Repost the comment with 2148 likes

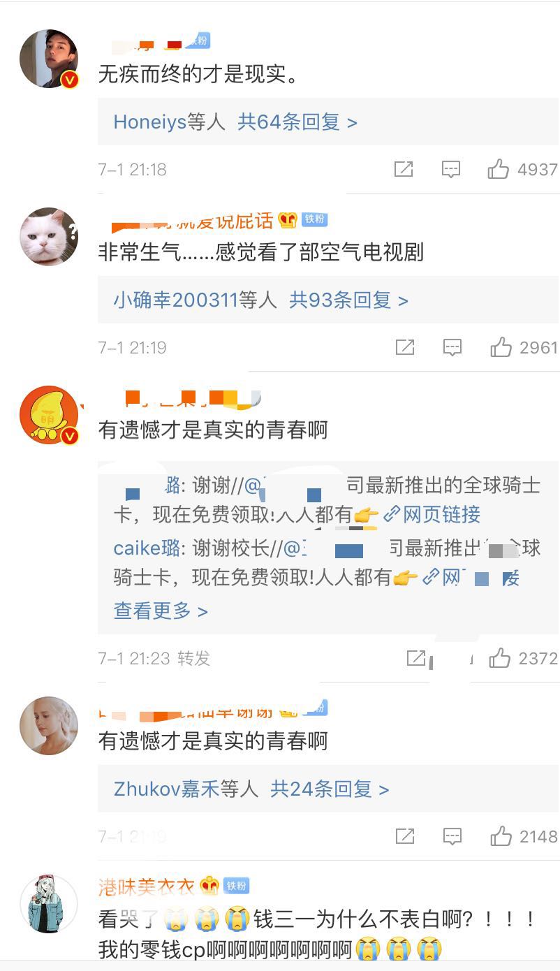pyautogui.click(x=405, y=836)
